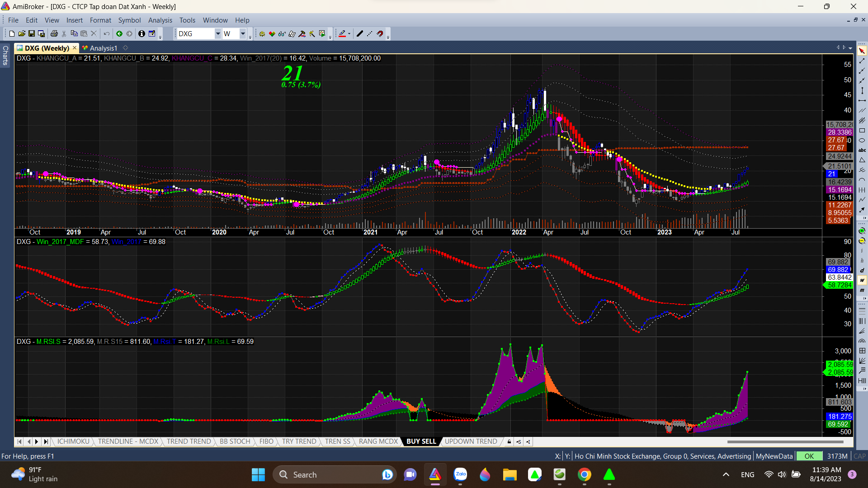Open the DXG symbol dropdown
This screenshot has height=488, width=868.
(218, 34)
